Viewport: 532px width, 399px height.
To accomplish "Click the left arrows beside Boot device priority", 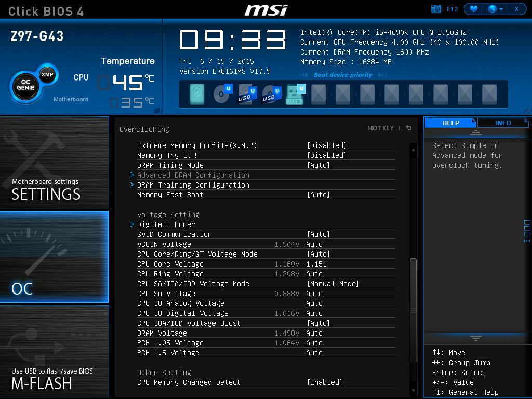I will [304, 75].
